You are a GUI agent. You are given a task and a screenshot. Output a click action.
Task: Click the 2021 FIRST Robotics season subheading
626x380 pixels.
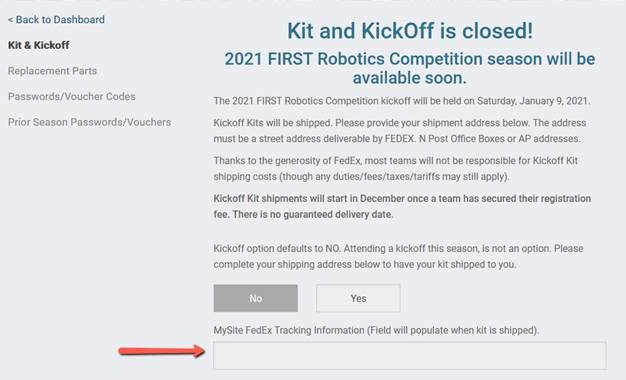[x=410, y=68]
